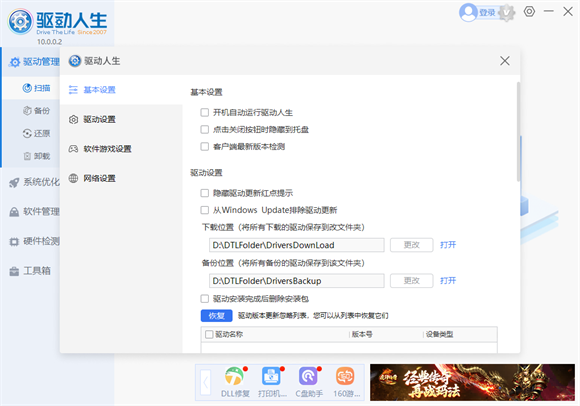580x406 pixels.
Task: Enable 隐藏驱动更新红点提示 checkbox
Action: [x=205, y=193]
